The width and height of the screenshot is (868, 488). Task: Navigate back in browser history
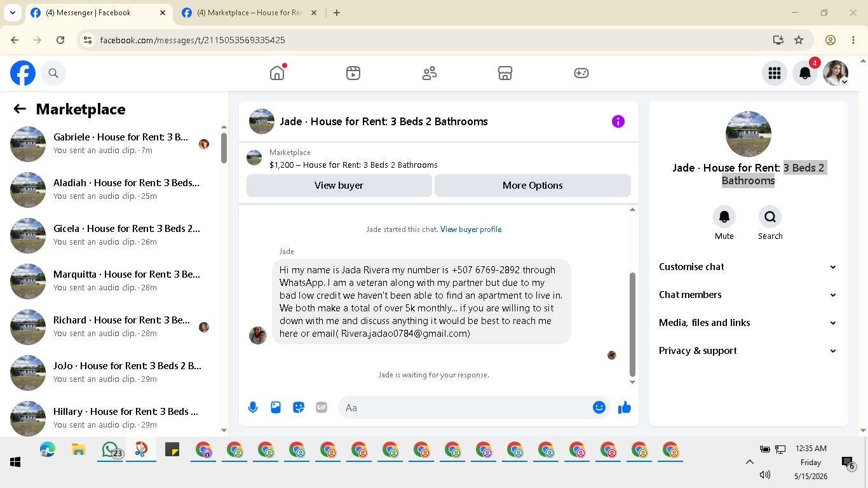(15, 40)
